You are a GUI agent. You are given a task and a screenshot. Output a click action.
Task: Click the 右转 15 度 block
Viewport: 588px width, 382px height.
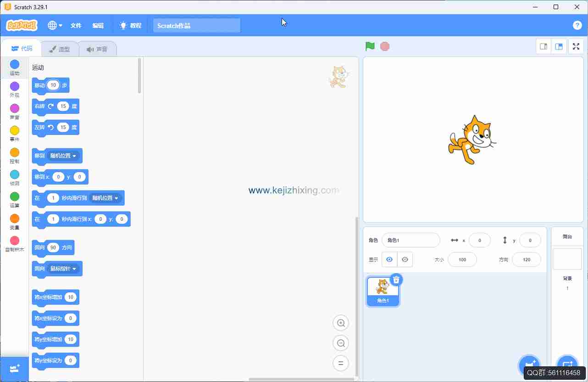pyautogui.click(x=55, y=107)
